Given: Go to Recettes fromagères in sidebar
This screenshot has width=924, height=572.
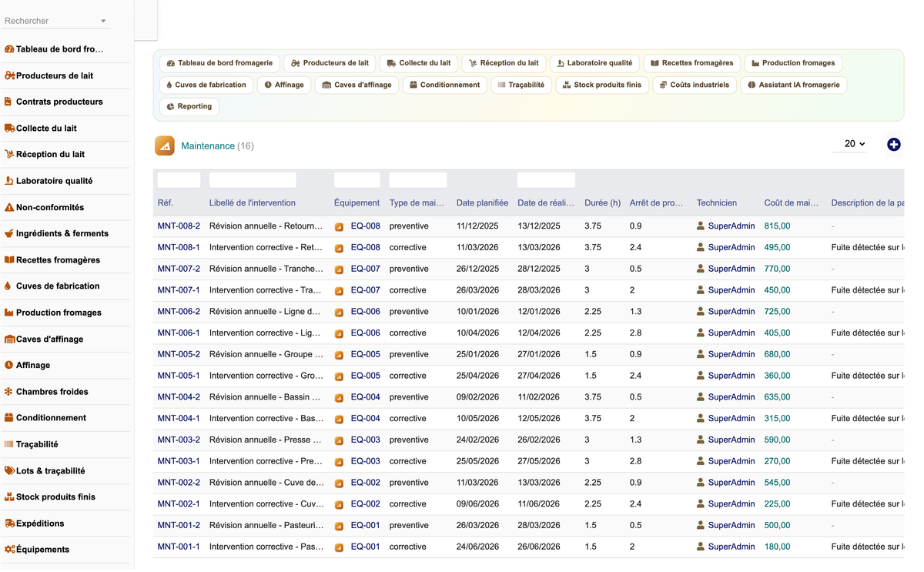Looking at the screenshot, I should (x=58, y=259).
